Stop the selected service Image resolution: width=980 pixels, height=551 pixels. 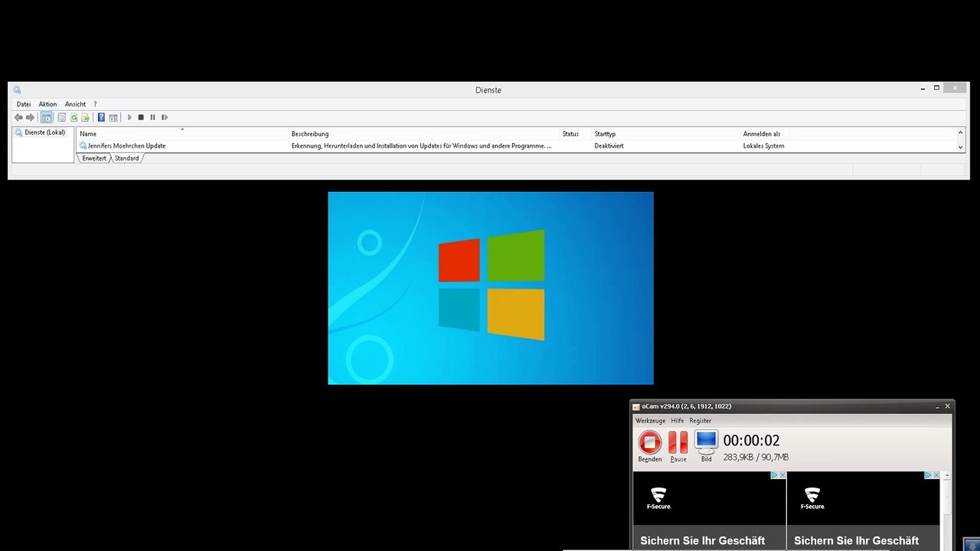(x=141, y=118)
